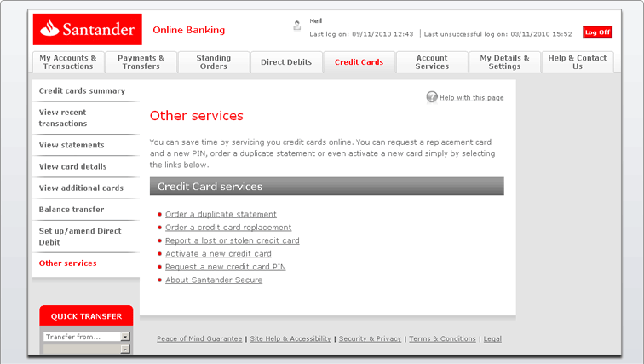The width and height of the screenshot is (644, 364).
Task: Open Peace of Mind Guarantee footer link
Action: point(199,338)
